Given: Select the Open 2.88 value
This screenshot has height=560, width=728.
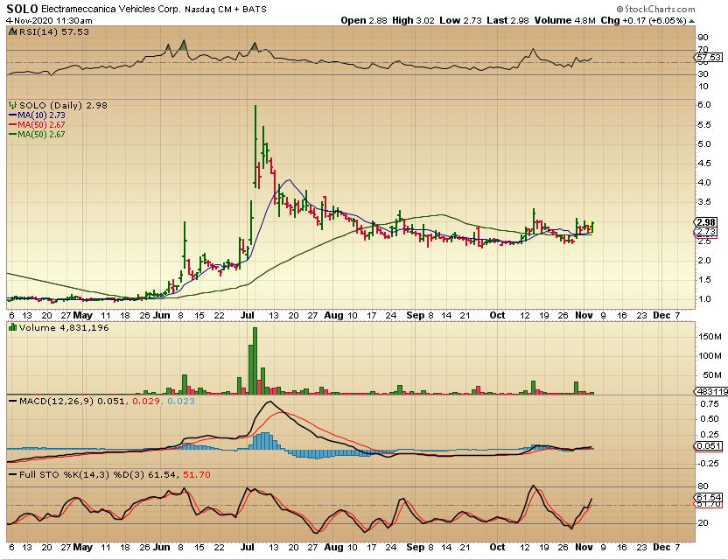Looking at the screenshot, I should [363, 20].
